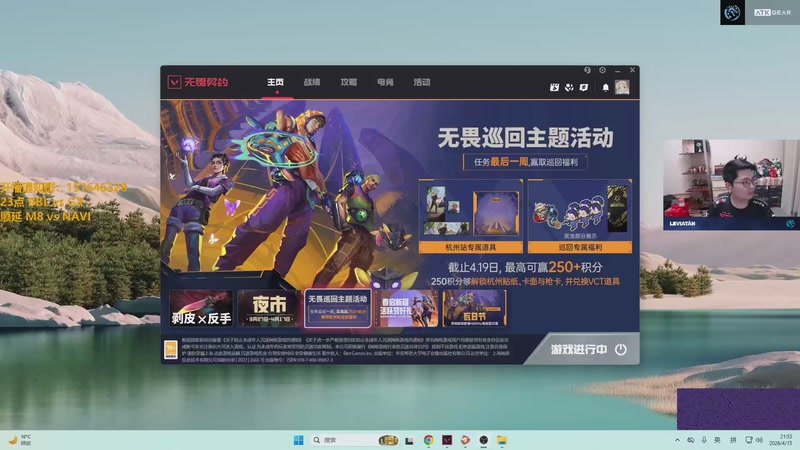800x450 pixels.
Task: Click the 杭州站专属道具 label button
Action: 470,247
